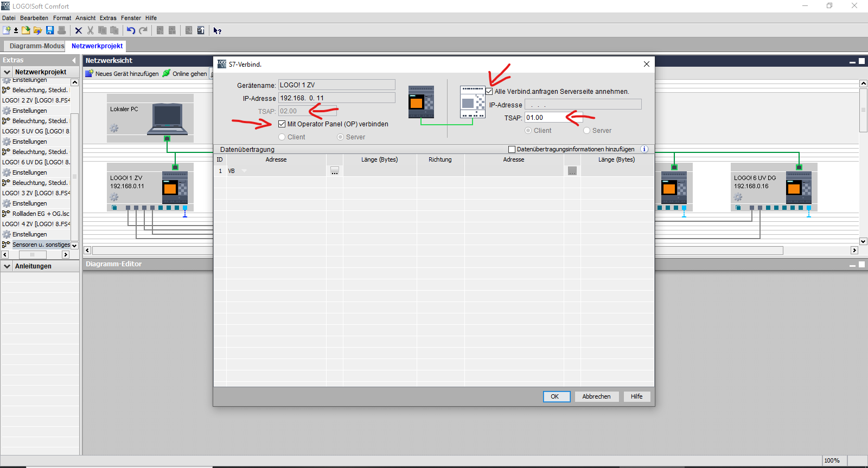868x468 pixels.
Task: Click tree panel scroll-up arrow
Action: point(74,82)
